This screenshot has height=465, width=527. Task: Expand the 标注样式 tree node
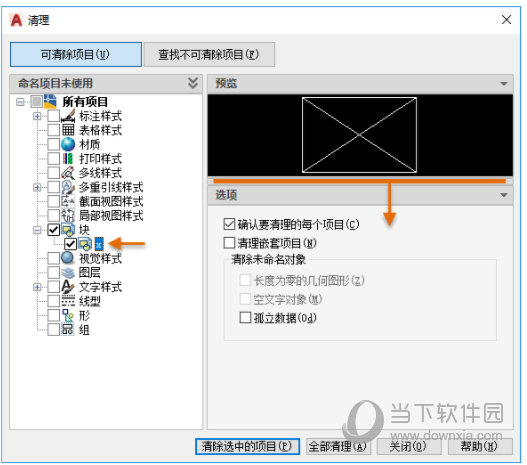[37, 116]
